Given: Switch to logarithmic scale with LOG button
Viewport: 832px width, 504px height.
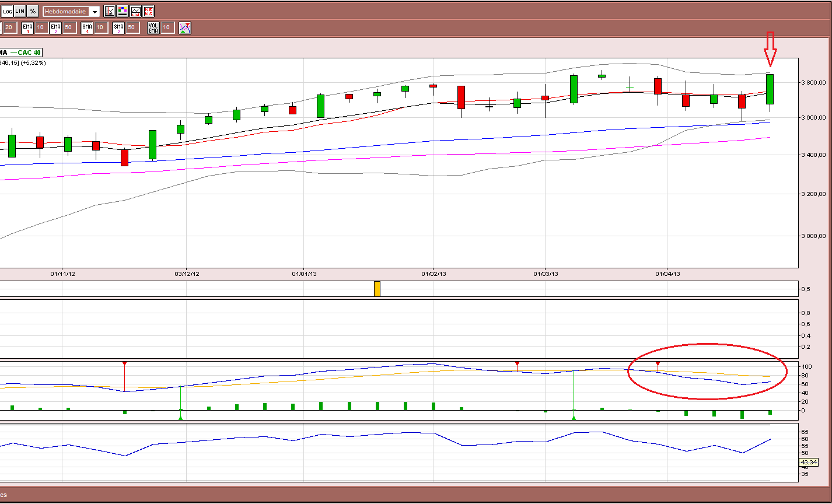Looking at the screenshot, I should point(6,11).
